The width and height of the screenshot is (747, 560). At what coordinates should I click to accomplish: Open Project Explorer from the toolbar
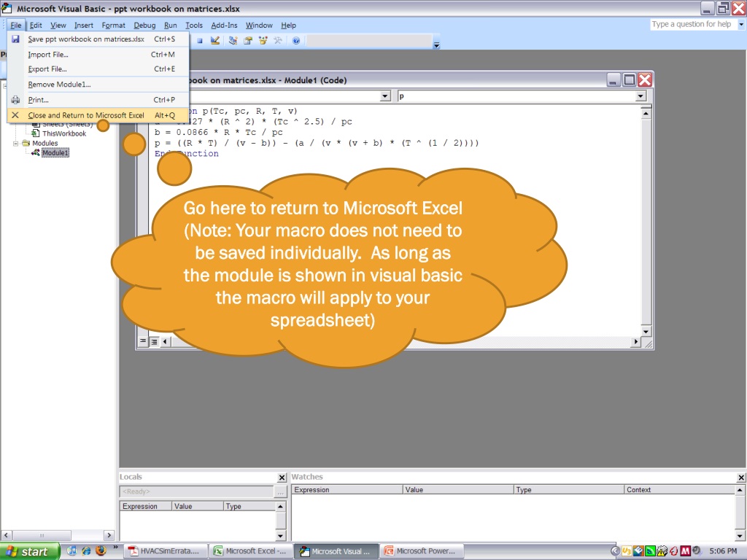coord(233,41)
